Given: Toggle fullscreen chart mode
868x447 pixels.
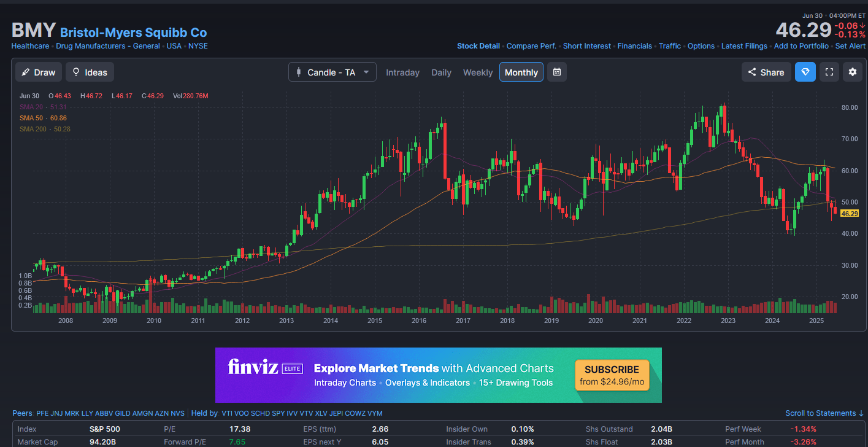Looking at the screenshot, I should pyautogui.click(x=829, y=72).
